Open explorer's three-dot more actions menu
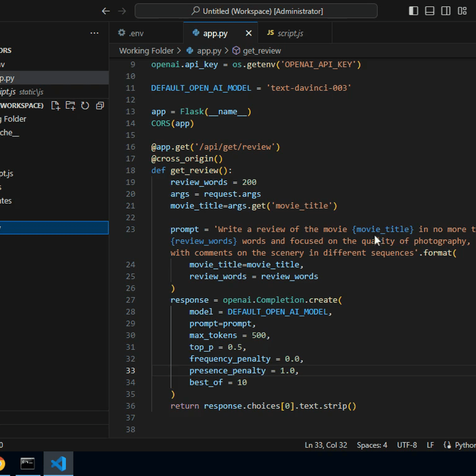 coord(94,33)
